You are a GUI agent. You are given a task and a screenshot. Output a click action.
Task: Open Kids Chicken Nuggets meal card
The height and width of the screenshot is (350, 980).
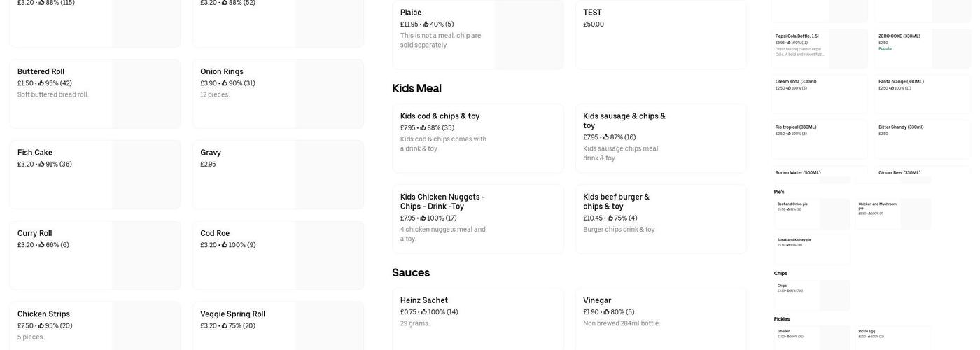478,218
